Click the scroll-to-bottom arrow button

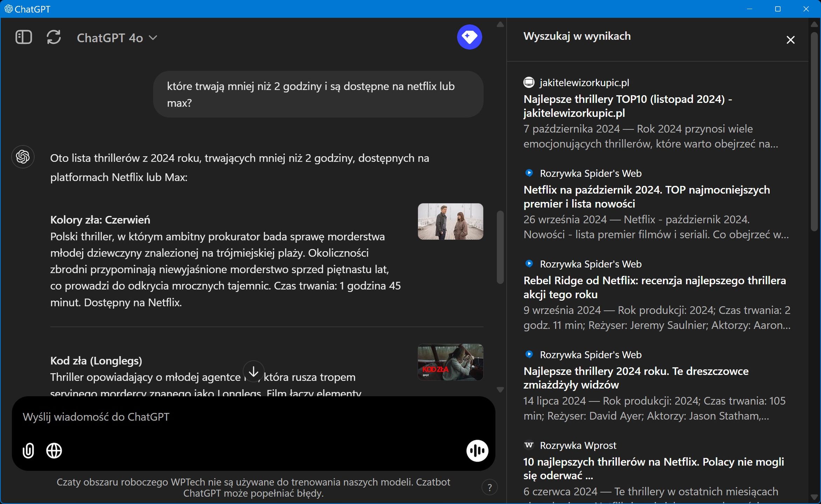pos(253,372)
